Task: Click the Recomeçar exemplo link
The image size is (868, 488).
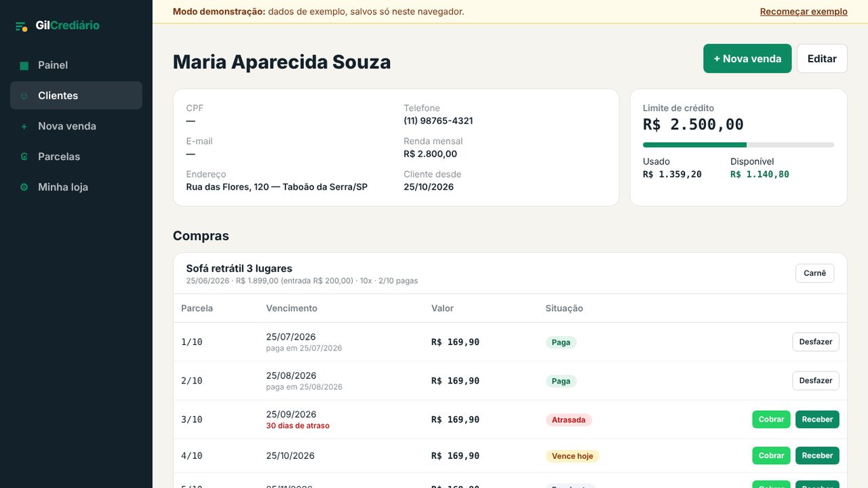Action: tap(804, 12)
